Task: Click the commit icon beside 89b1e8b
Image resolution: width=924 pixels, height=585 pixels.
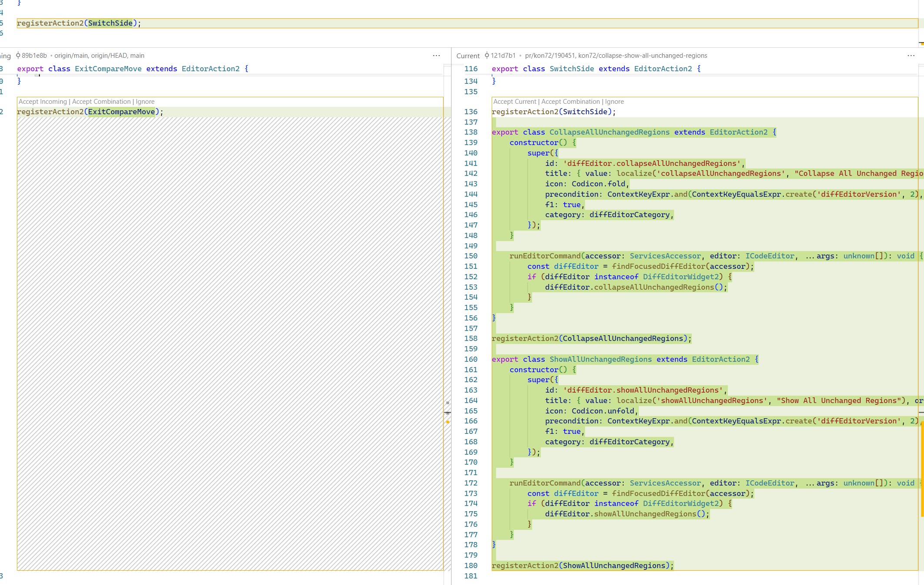Action: click(x=17, y=56)
